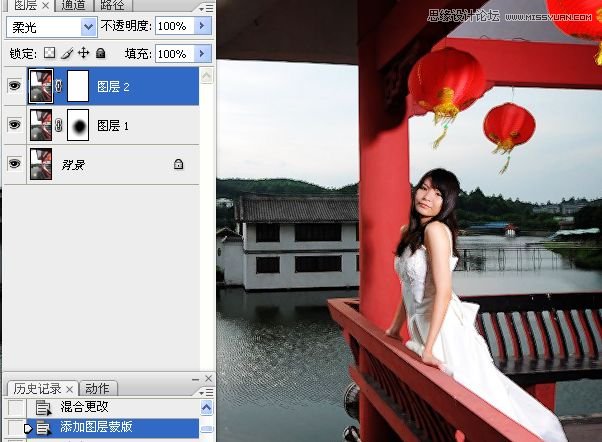Viewport: 602px width, 442px height.
Task: Click the 添加图层蒙版 history state icon
Action: point(43,429)
